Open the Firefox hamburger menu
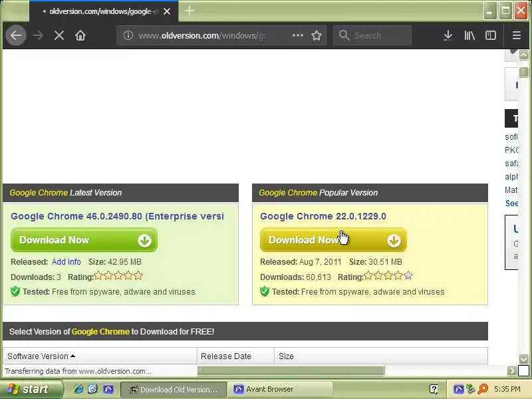The width and height of the screenshot is (532, 399). click(x=517, y=35)
